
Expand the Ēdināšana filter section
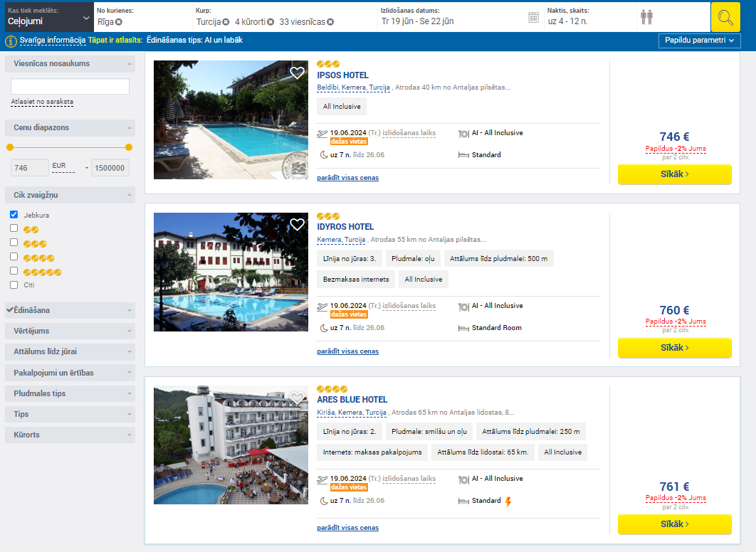tap(70, 310)
